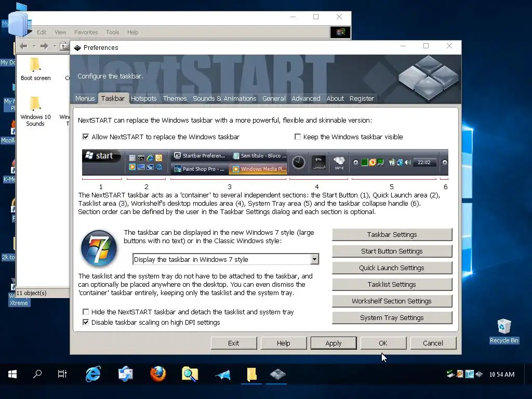Cancel the Preferences dialog
This screenshot has height=399, width=532.
pyautogui.click(x=433, y=343)
